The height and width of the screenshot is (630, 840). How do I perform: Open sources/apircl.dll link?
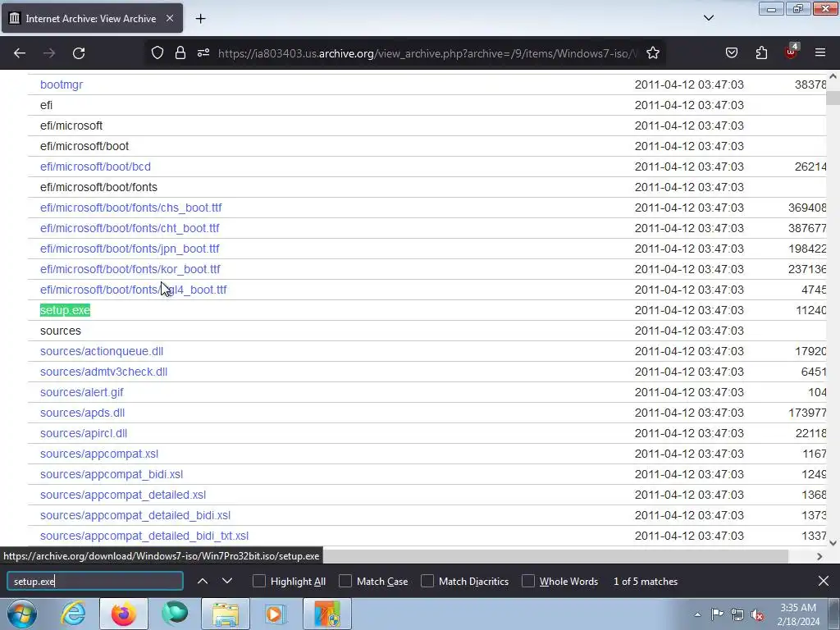[84, 433]
